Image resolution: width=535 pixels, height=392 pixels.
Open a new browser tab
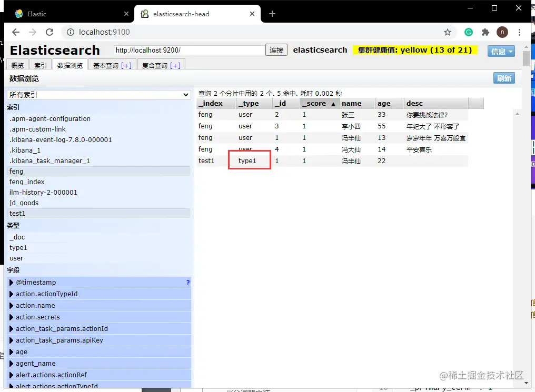tap(272, 14)
